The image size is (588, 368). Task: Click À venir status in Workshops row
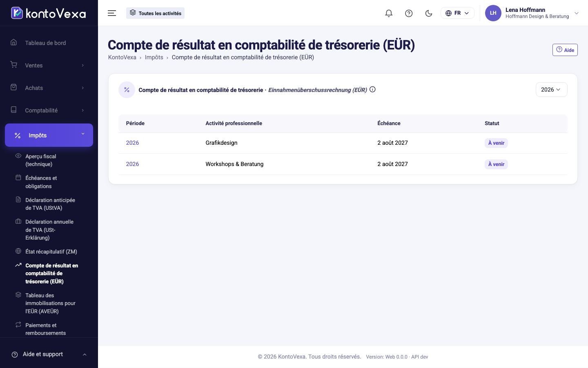tap(496, 164)
